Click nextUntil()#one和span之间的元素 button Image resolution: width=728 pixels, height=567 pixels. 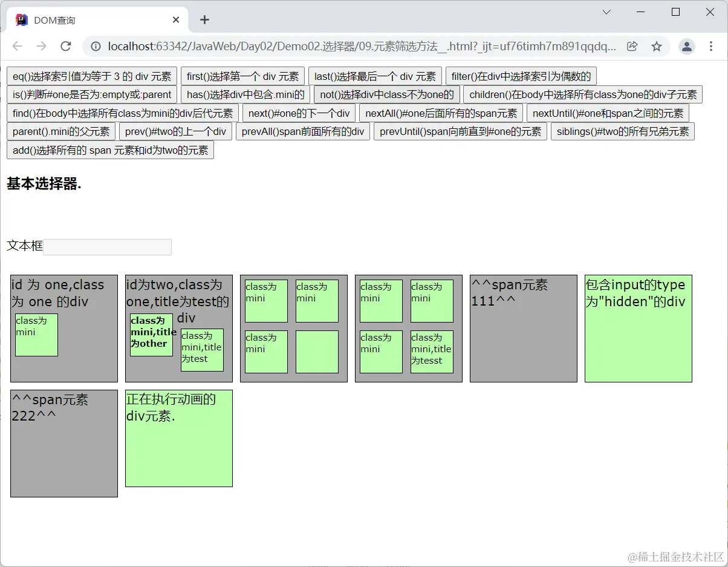[608, 113]
